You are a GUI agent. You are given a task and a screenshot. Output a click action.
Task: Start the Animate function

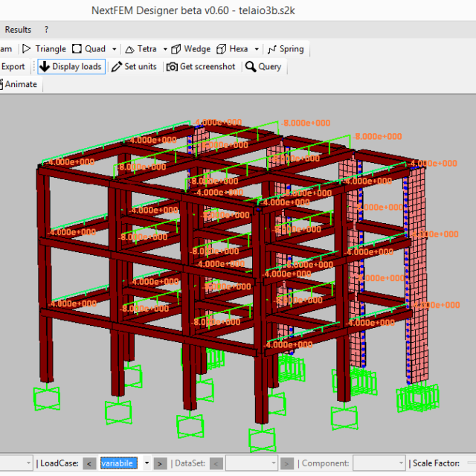tap(20, 84)
